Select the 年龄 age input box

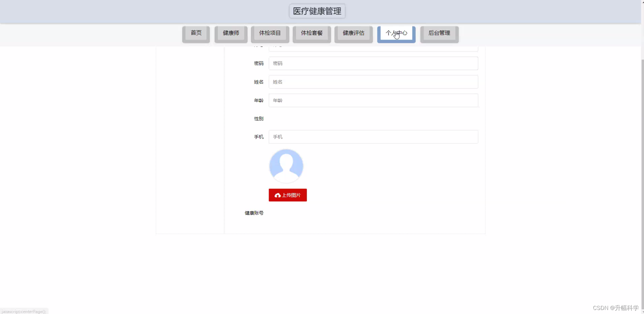(x=373, y=100)
